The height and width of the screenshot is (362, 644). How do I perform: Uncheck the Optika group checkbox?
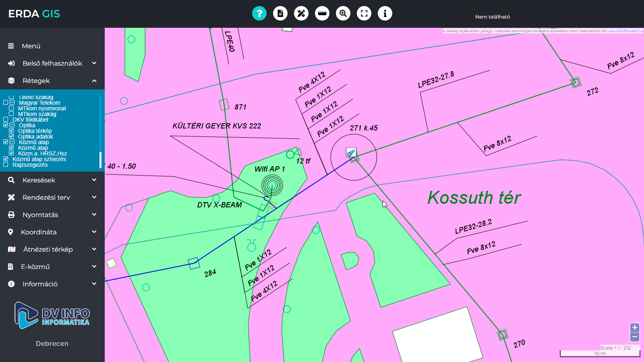pos(6,125)
